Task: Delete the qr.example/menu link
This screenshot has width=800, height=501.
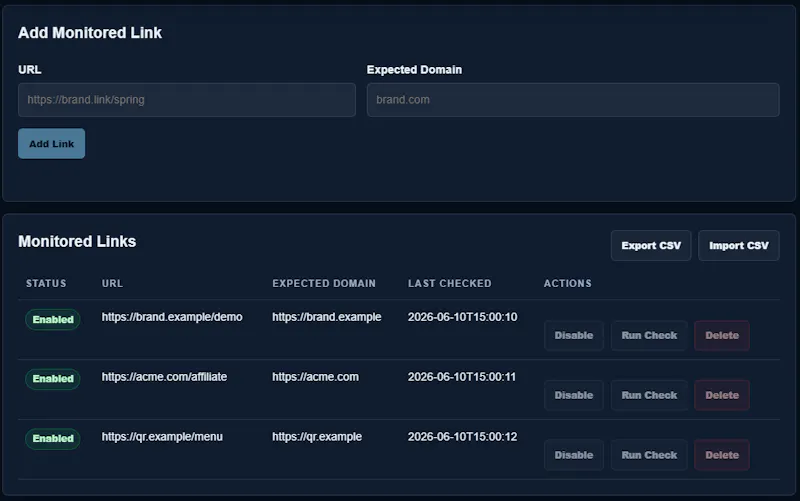Action: pyautogui.click(x=722, y=455)
